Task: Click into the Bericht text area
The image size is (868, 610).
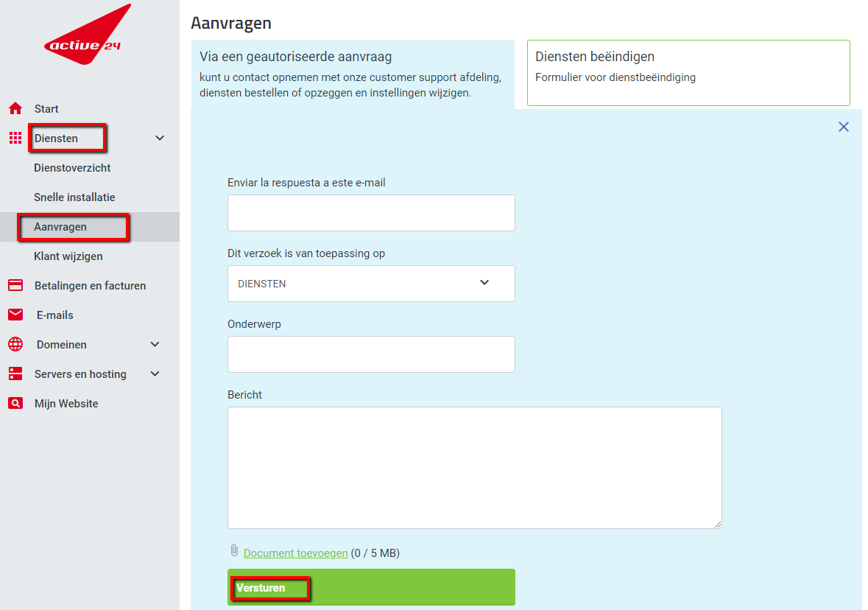Action: pyautogui.click(x=474, y=468)
